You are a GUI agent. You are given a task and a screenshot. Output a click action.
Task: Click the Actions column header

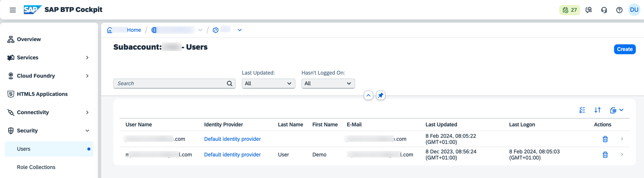point(603,125)
